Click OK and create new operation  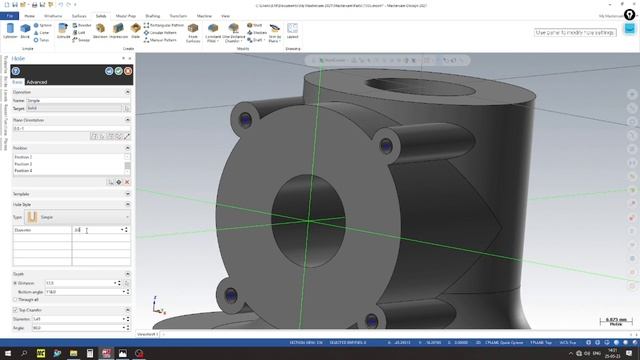point(109,71)
